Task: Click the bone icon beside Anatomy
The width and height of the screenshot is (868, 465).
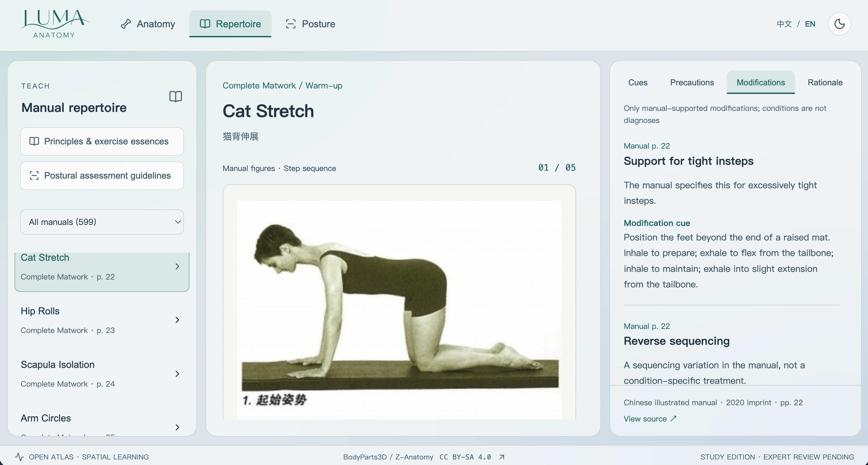Action: click(x=126, y=24)
